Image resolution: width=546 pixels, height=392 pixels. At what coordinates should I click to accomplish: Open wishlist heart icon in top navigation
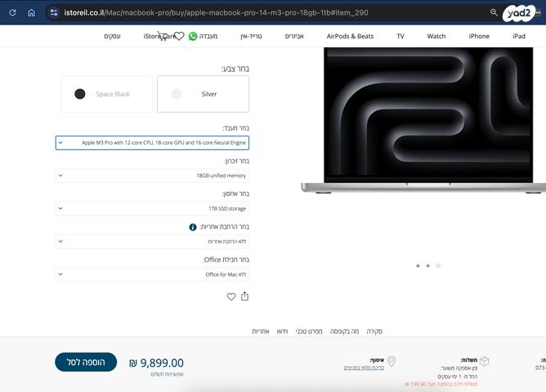click(179, 36)
